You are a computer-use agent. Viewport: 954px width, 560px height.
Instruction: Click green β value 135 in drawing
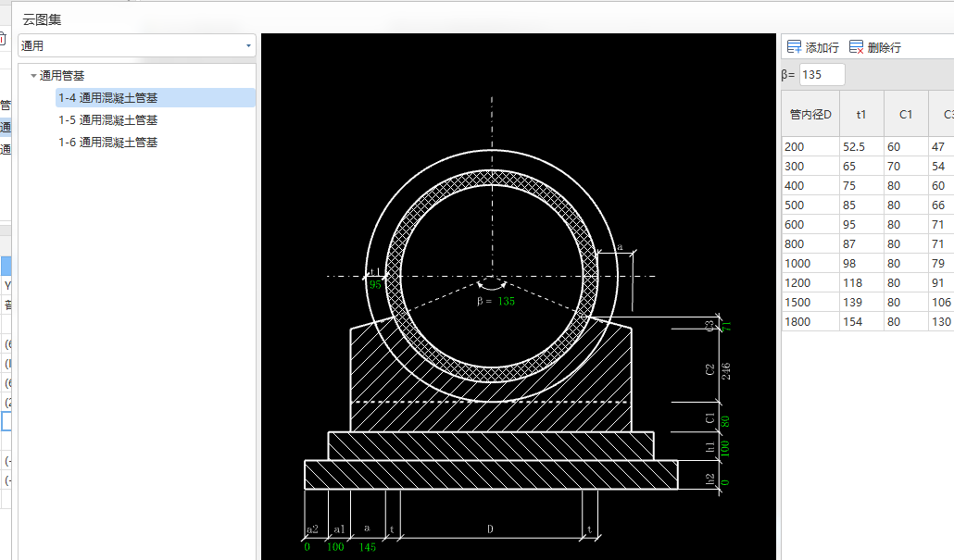507,301
